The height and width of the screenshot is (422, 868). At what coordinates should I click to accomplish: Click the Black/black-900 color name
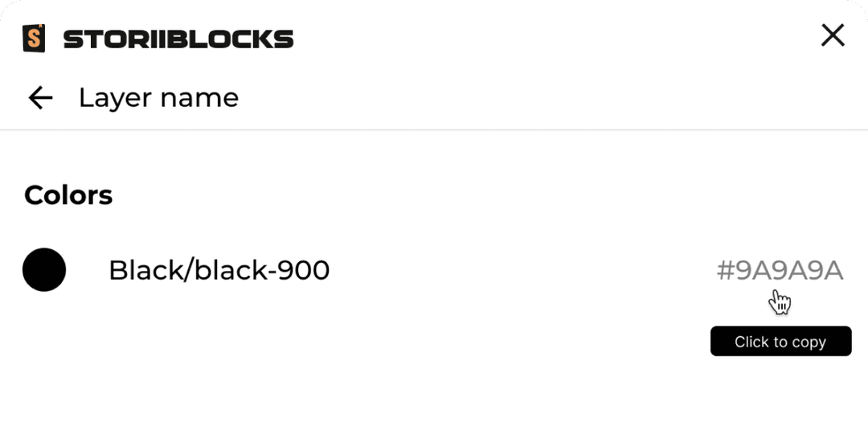219,270
